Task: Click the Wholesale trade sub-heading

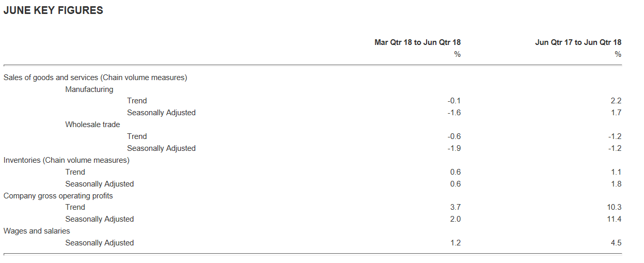Action: [92, 125]
